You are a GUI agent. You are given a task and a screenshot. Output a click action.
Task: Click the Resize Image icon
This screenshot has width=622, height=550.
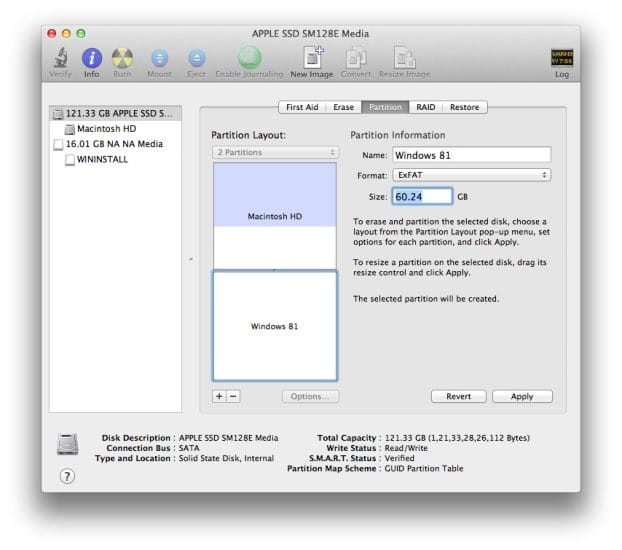[405, 57]
